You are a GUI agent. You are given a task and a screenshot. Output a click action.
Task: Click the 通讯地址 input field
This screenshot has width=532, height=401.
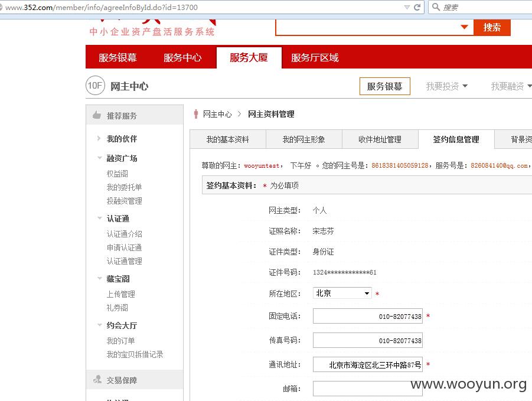[x=368, y=364]
